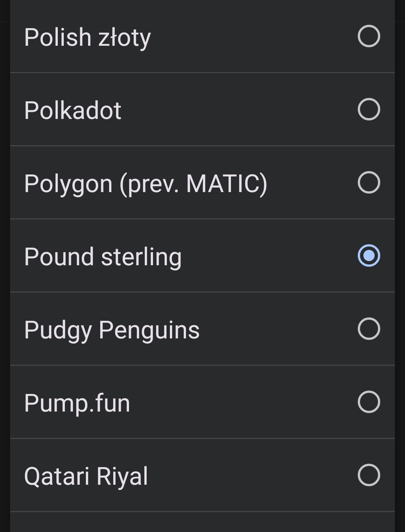Tap the Pudgy Penguins label text
The image size is (405, 532).
point(112,330)
